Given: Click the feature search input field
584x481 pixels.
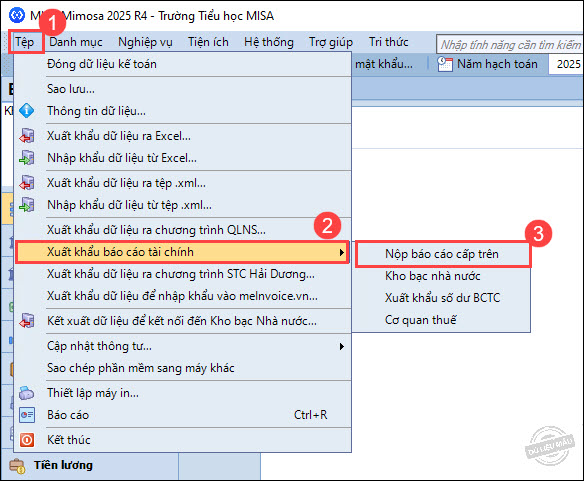Looking at the screenshot, I should (x=510, y=45).
